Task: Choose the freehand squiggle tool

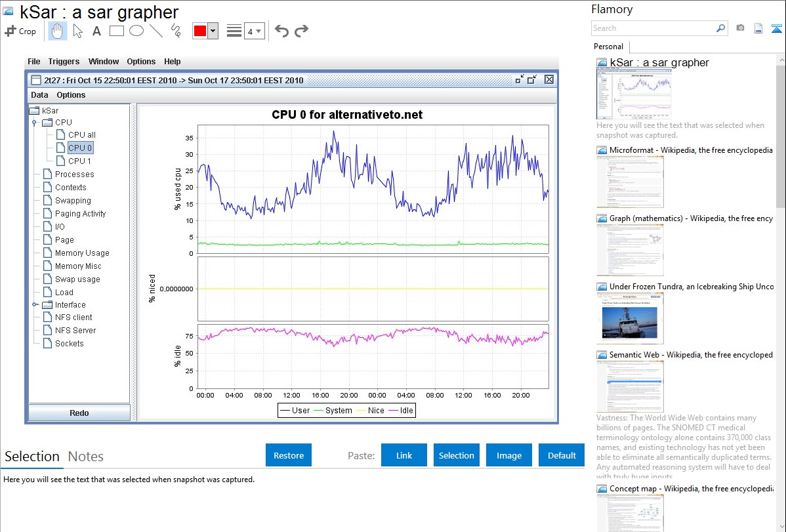Action: pos(175,31)
